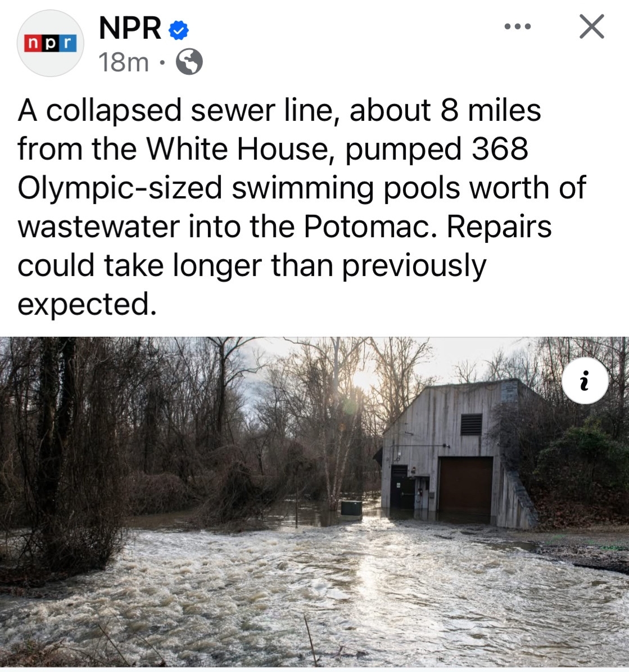Screen dimensions: 629x672
Task: Open the three-dot more options menu
Action: 518,26
